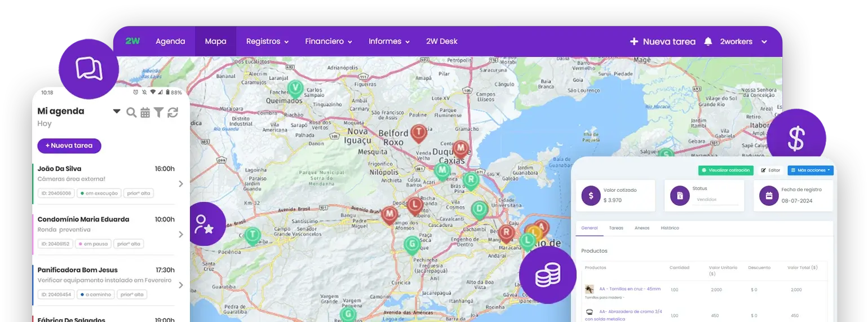Expand the Registros dropdown menu
Screen dimensions: 868x322
coord(267,41)
